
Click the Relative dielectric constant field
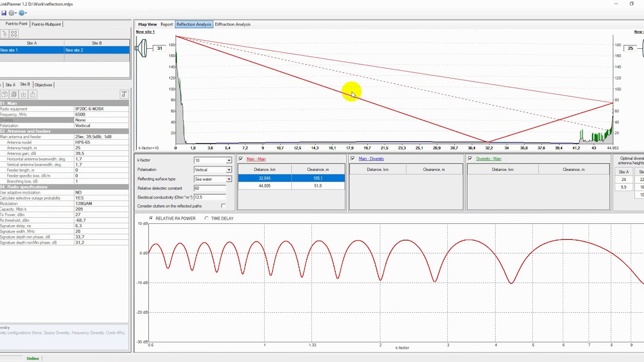click(x=210, y=188)
